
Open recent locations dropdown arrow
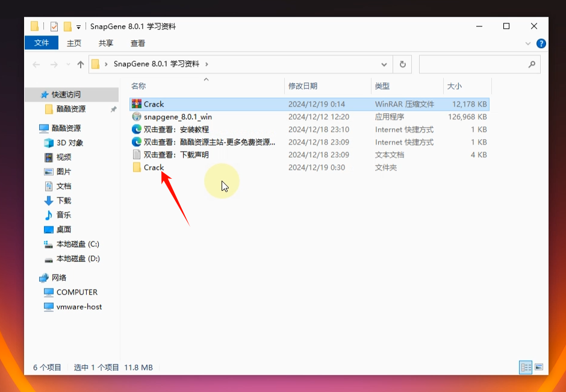pyautogui.click(x=67, y=64)
